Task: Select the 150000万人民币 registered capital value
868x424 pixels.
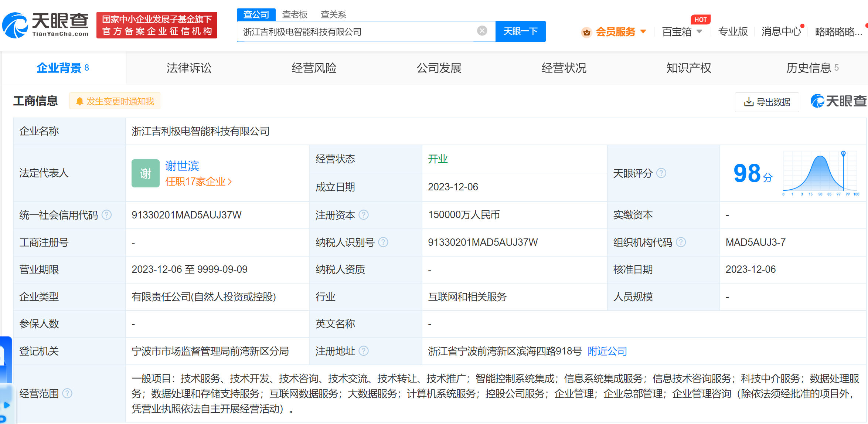Action: tap(464, 215)
